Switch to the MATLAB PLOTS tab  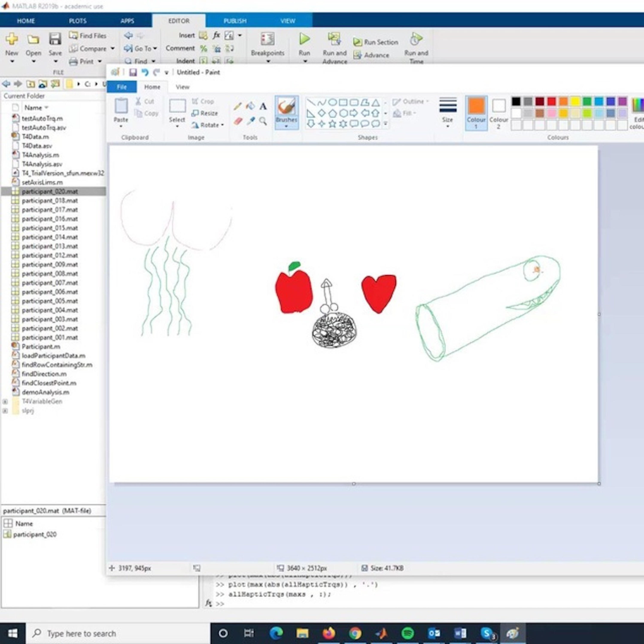point(78,21)
